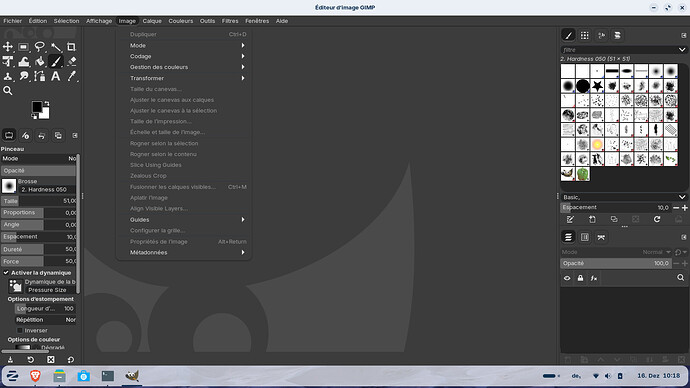
Task: Select the Free Select lasso tool
Action: pos(40,47)
